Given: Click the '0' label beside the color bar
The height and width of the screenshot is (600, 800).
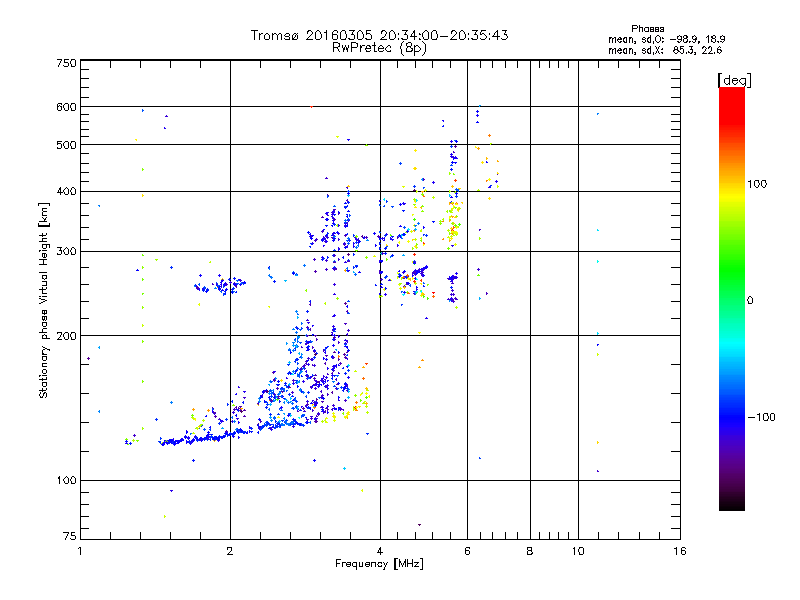Looking at the screenshot, I should [749, 301].
